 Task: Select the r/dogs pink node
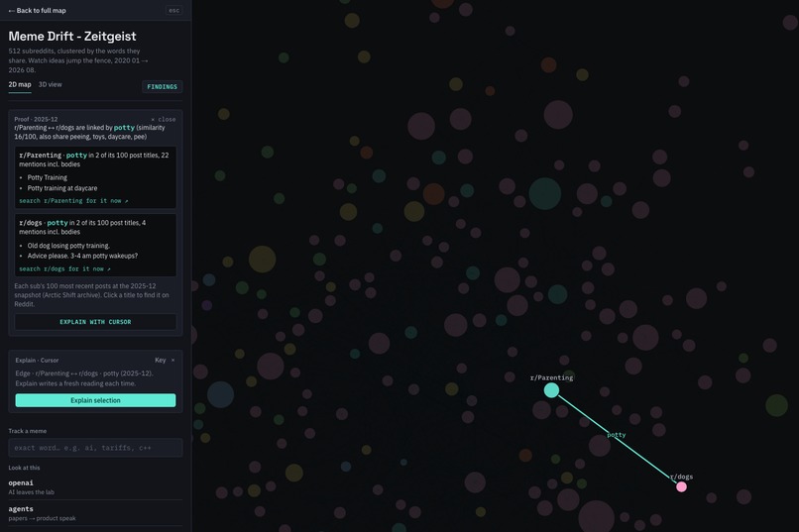pos(681,486)
